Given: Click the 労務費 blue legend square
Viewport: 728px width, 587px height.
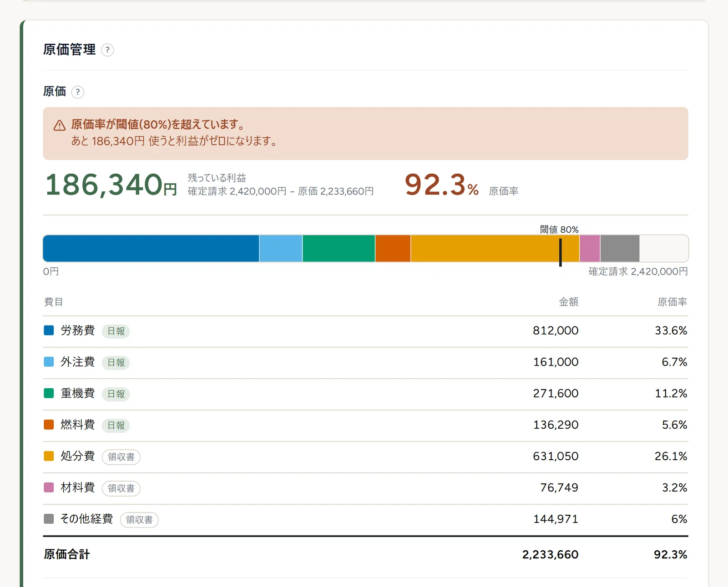Looking at the screenshot, I should 49,331.
